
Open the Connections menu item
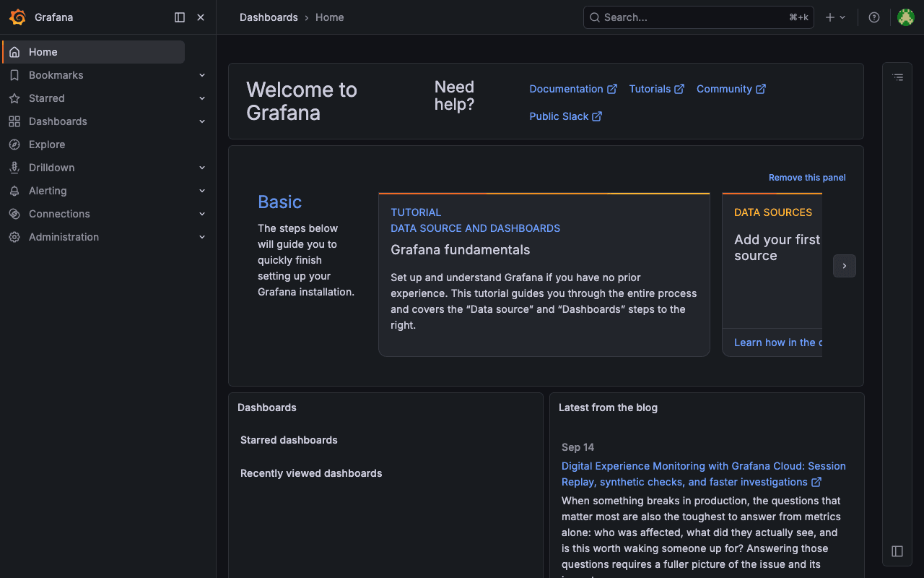(x=59, y=214)
